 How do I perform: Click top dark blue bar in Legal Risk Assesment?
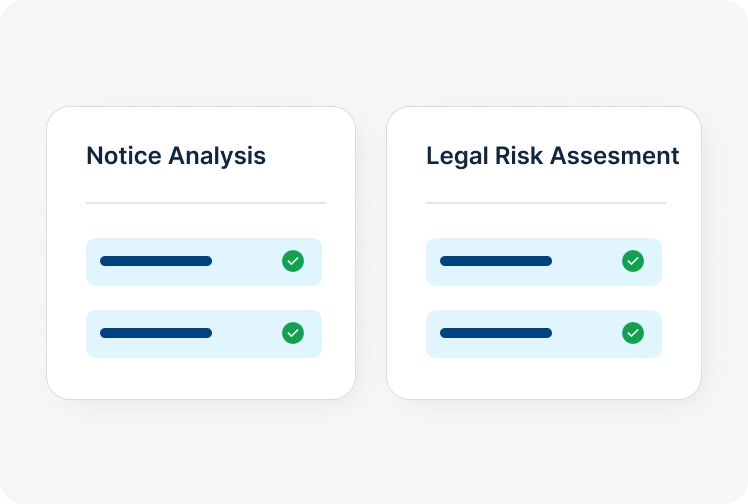(x=496, y=261)
